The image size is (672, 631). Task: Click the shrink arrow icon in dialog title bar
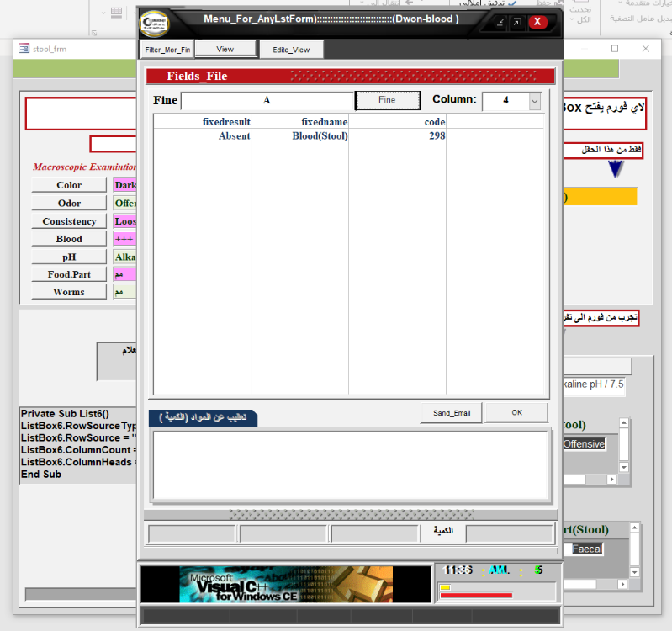click(500, 22)
